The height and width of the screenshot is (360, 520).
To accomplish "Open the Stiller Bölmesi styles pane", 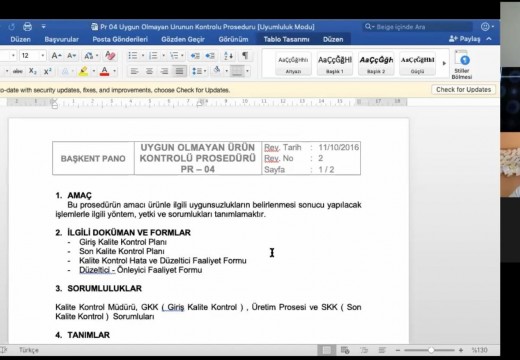I will [462, 65].
